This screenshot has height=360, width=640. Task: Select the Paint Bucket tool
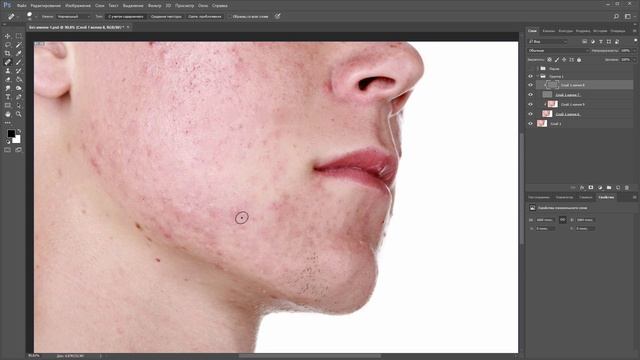18,80
